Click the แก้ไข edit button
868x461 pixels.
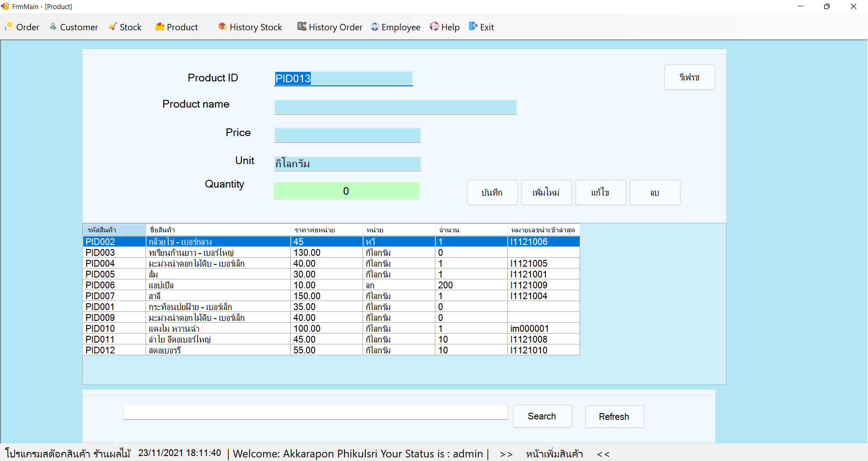600,193
